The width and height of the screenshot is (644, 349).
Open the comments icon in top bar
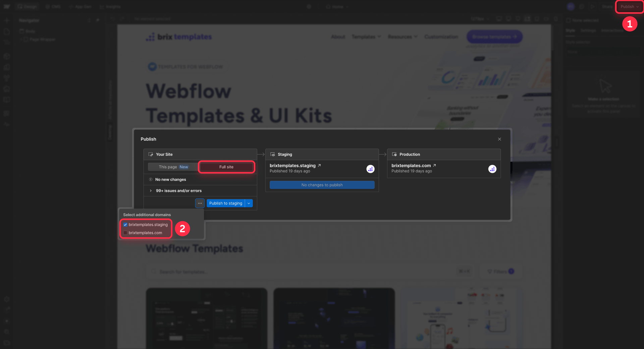pyautogui.click(x=582, y=7)
